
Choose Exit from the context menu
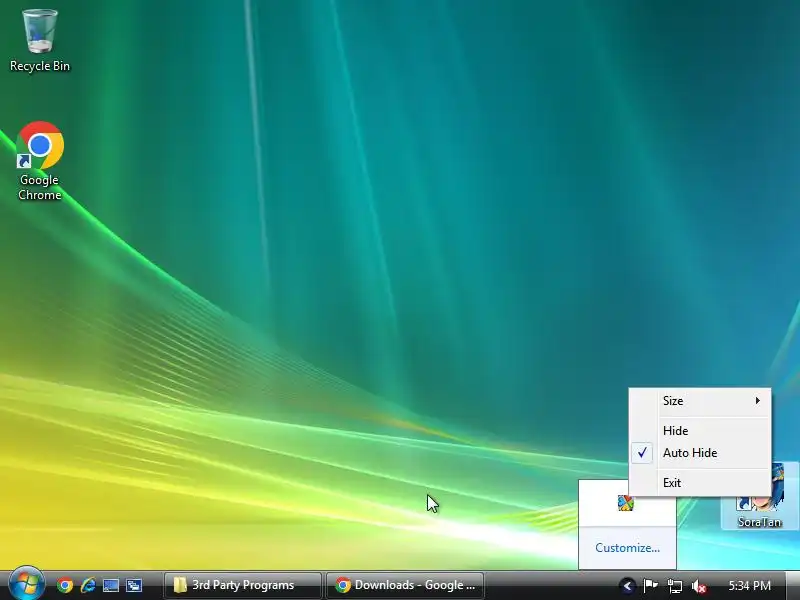coord(700,483)
